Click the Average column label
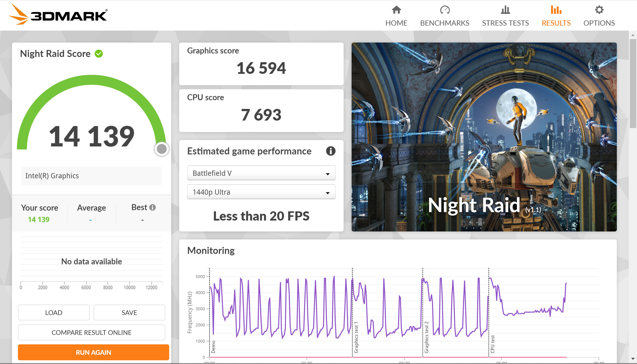This screenshot has height=364, width=637. [x=91, y=208]
